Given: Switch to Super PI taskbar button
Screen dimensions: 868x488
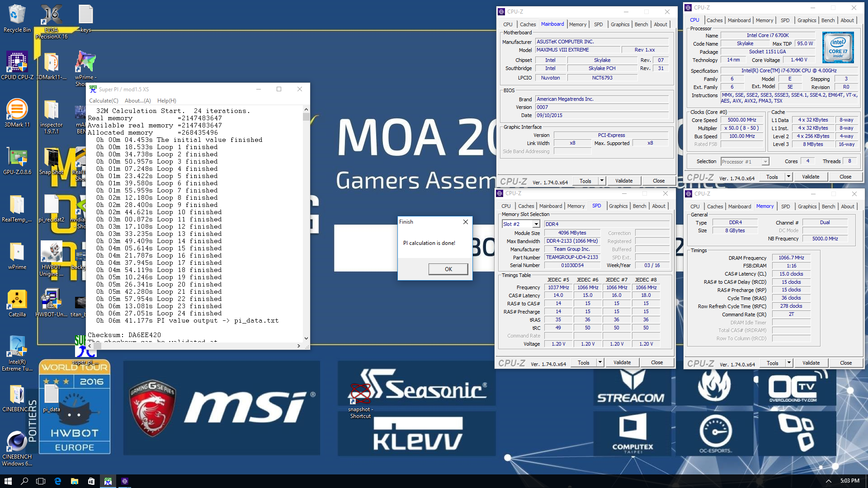Looking at the screenshot, I should [x=108, y=481].
